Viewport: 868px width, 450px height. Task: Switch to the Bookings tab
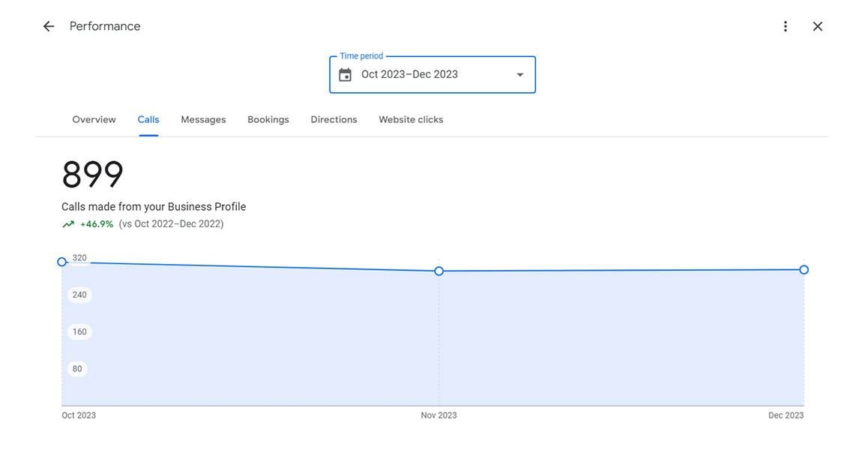pos(268,120)
